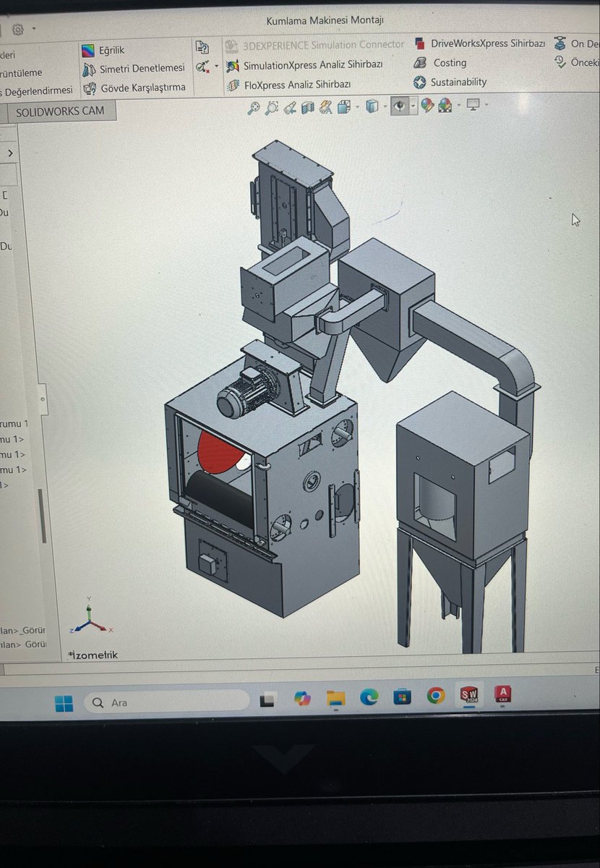Open the Apply Scene dropdown arrow
This screenshot has width=600, height=868.
pyautogui.click(x=458, y=106)
